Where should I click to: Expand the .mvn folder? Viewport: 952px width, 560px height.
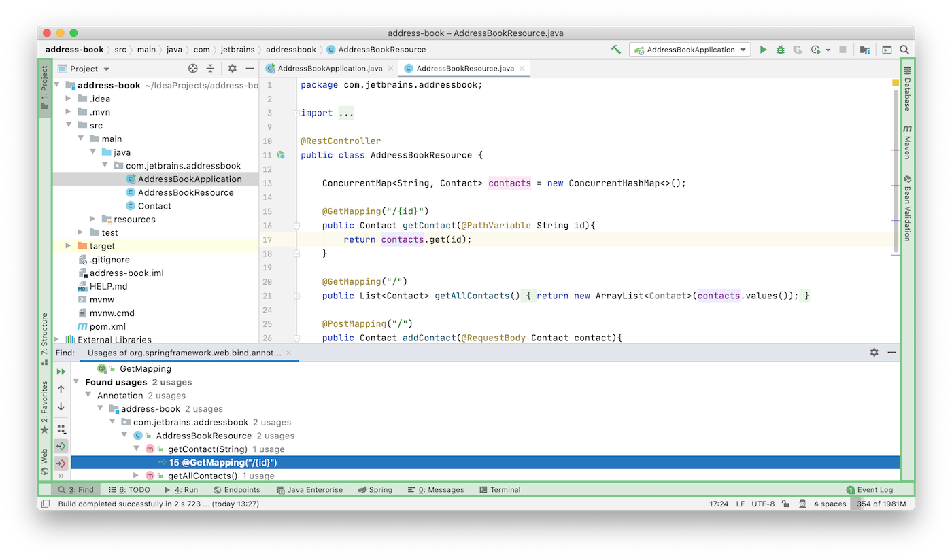pos(68,112)
